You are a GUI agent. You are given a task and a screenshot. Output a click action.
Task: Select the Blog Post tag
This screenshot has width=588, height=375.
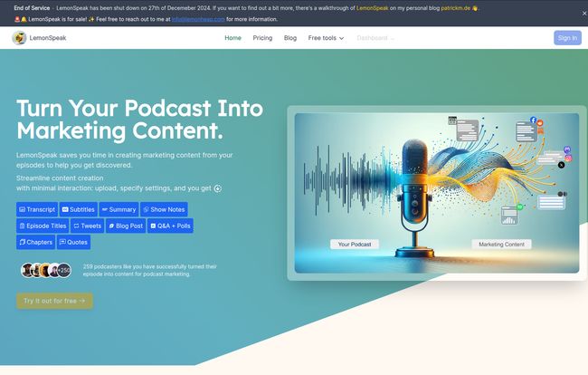tap(126, 226)
